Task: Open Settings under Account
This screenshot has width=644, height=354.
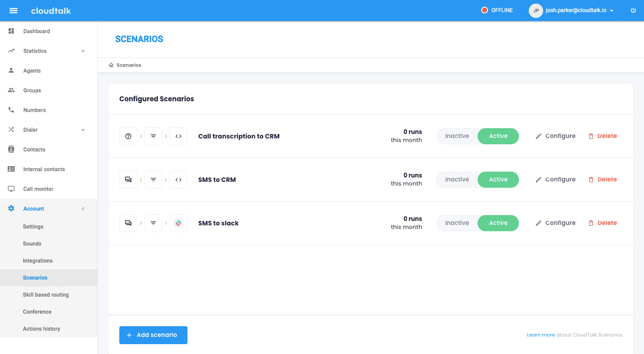Action: tap(33, 226)
